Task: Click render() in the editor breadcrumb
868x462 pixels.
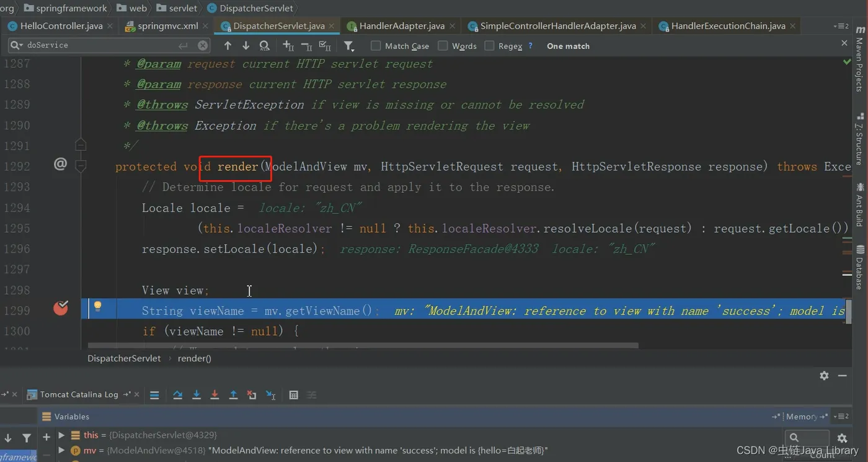Action: (x=195, y=358)
